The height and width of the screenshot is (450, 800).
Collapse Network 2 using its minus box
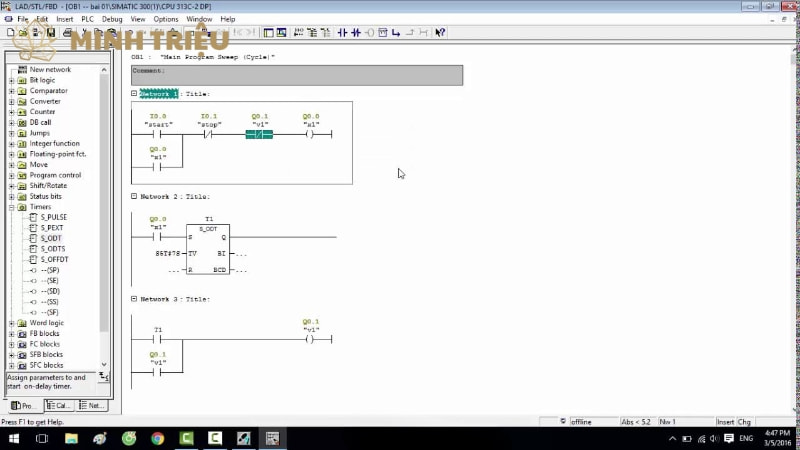[134, 196]
